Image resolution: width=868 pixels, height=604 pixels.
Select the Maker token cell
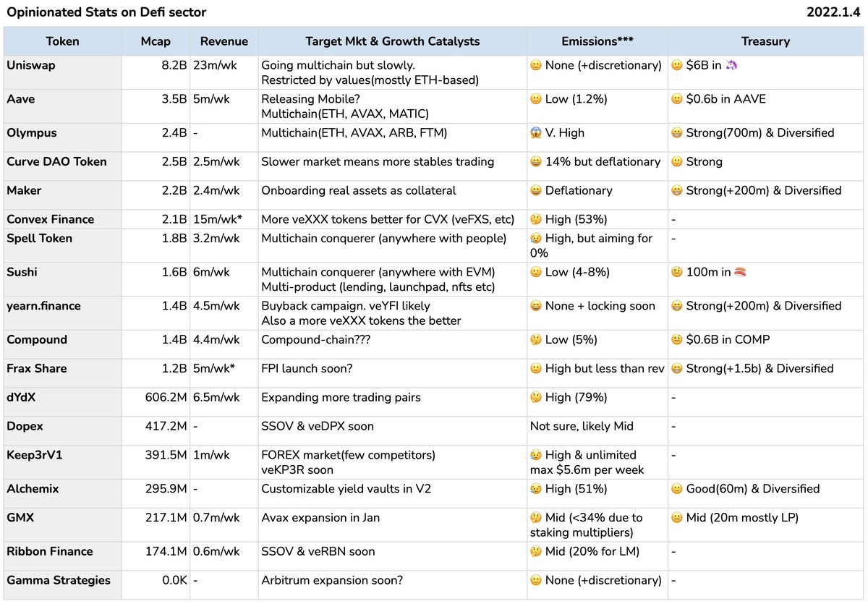coord(62,195)
